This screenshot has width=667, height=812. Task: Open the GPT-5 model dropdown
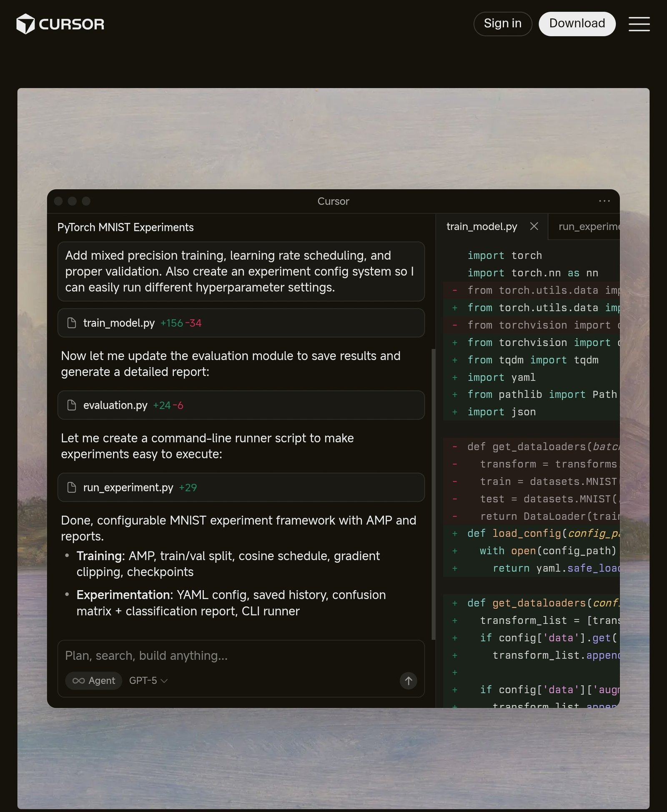click(148, 681)
